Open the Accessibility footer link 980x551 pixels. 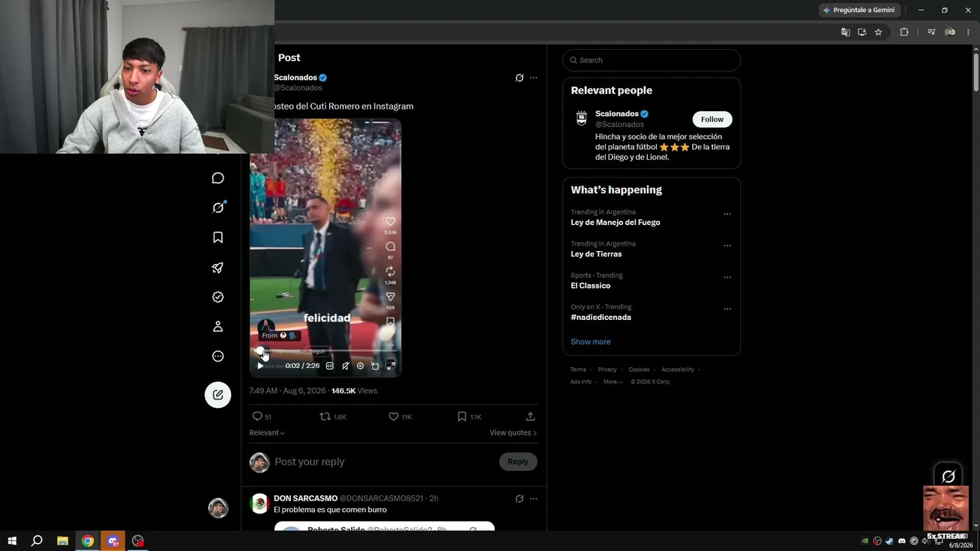click(x=678, y=370)
